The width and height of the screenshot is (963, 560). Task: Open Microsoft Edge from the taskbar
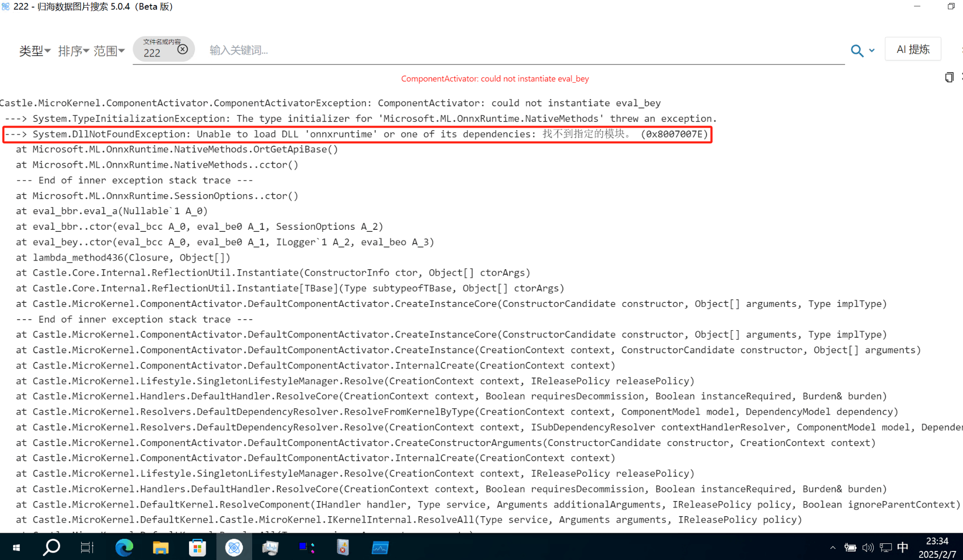click(124, 547)
